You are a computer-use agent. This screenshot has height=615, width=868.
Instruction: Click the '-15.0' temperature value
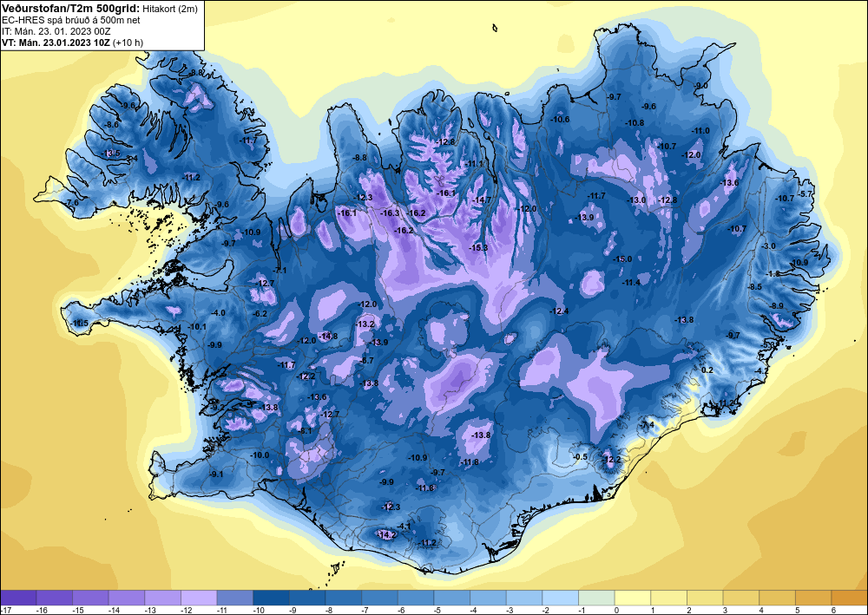coord(622,259)
